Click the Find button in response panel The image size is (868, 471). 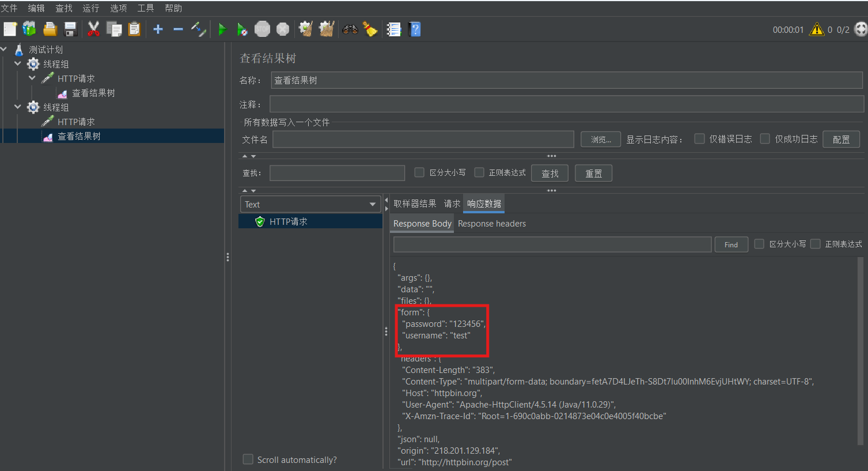[731, 244]
